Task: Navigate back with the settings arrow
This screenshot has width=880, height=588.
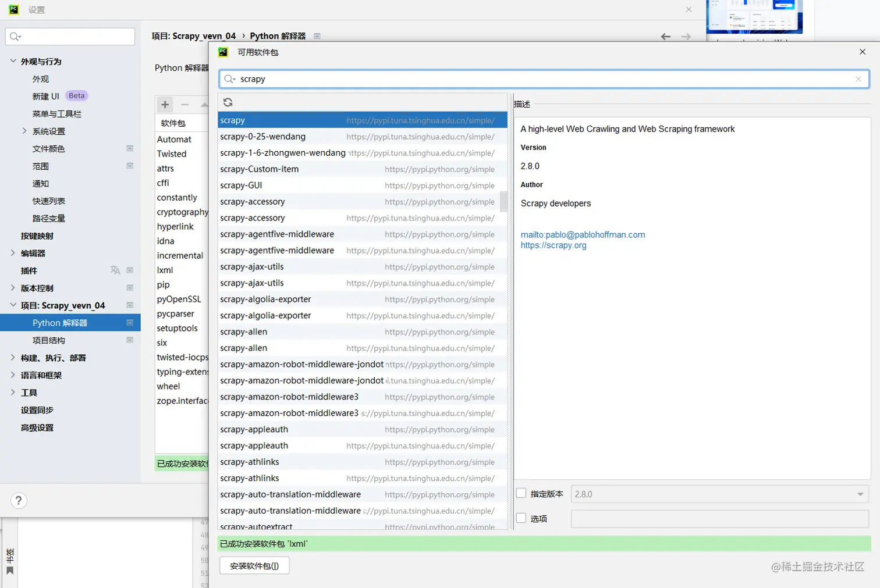Action: [x=666, y=37]
